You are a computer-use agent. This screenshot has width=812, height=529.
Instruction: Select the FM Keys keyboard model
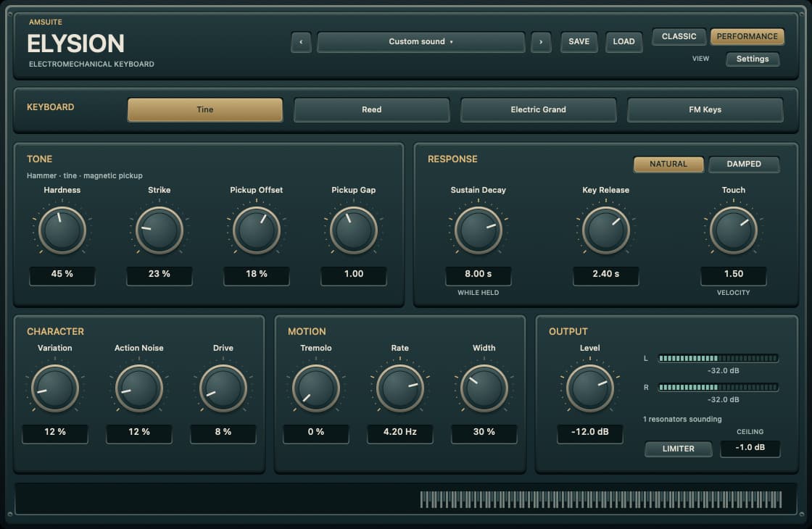point(705,109)
